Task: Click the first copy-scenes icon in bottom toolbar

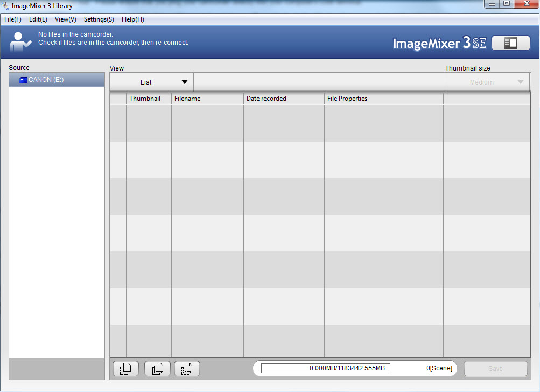Action: [x=125, y=369]
